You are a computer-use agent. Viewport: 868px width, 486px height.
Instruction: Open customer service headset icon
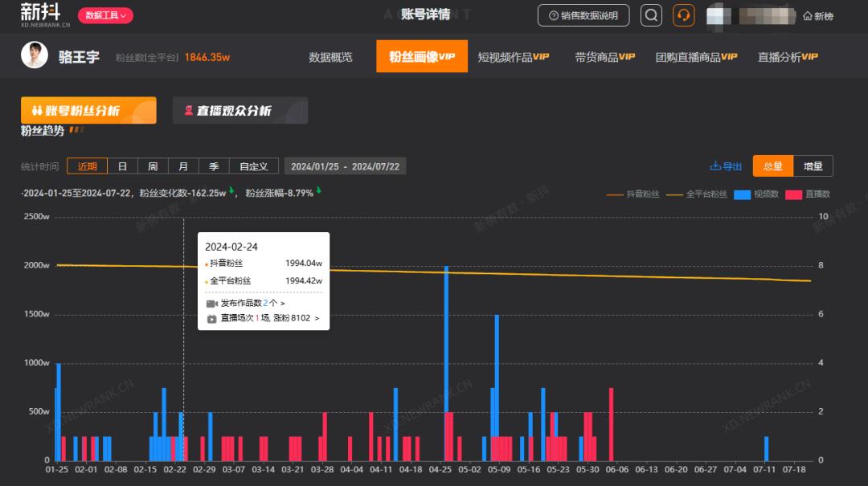683,15
